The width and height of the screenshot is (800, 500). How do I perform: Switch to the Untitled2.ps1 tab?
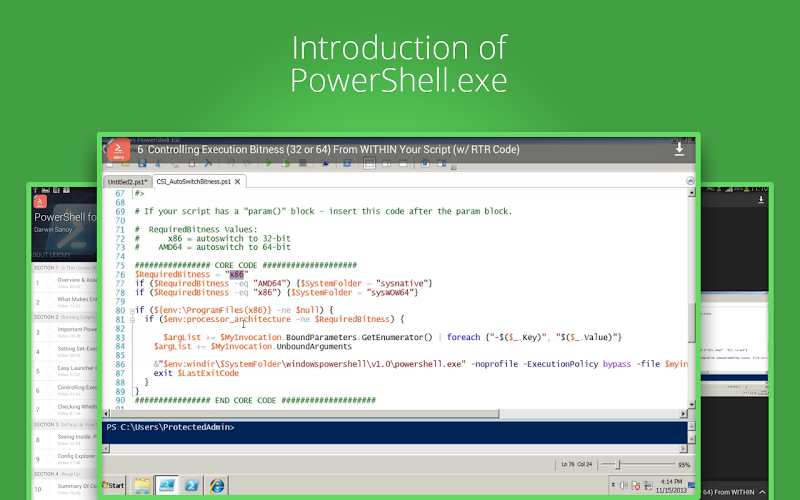click(x=127, y=182)
